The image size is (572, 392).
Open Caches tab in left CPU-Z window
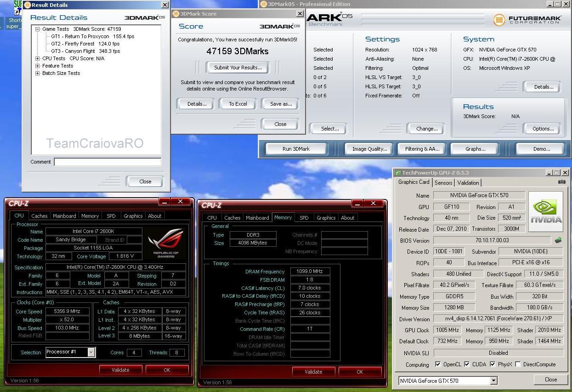40,216
